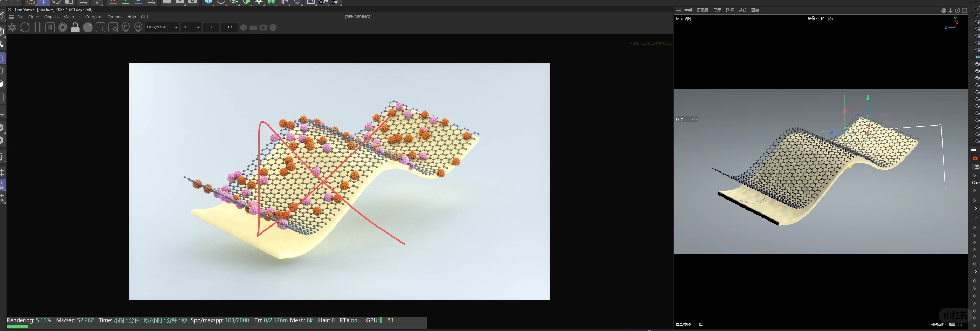Open the GUI menu

click(144, 17)
